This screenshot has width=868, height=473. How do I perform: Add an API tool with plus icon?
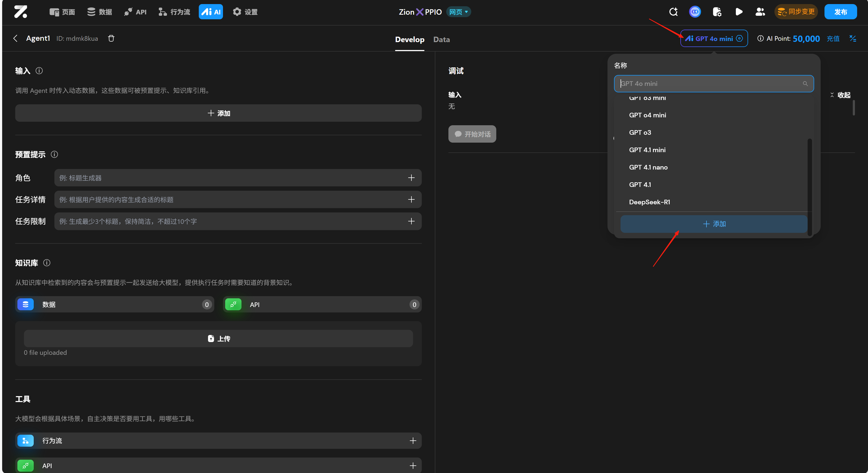click(413, 466)
